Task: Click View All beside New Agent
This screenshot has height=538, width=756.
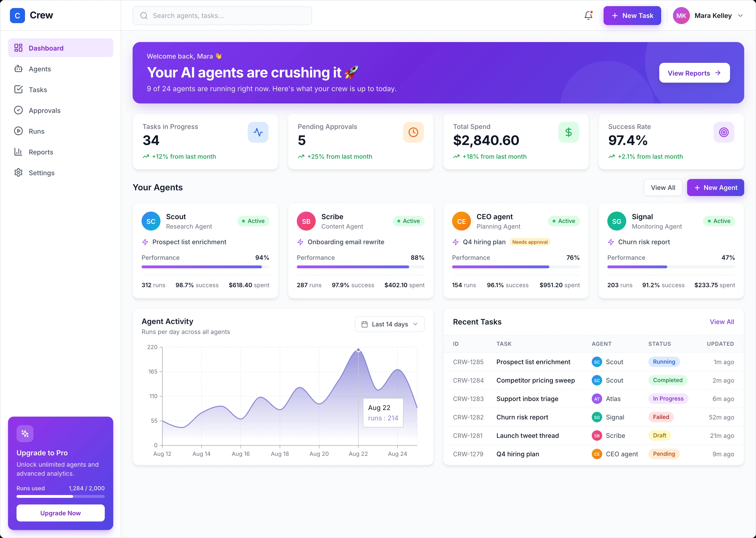Action: point(663,188)
